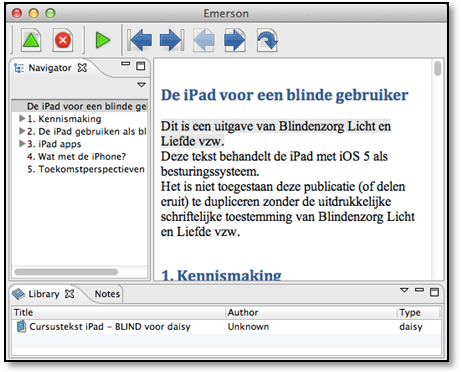Click the faded blue back arrow icon
The height and width of the screenshot is (372, 461).
tap(204, 40)
